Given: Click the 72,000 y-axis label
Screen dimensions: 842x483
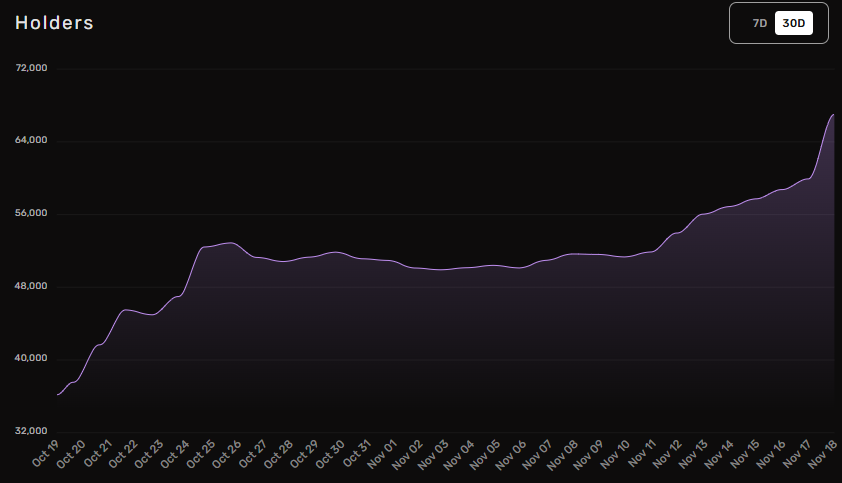Looking at the screenshot, I should tap(32, 68).
